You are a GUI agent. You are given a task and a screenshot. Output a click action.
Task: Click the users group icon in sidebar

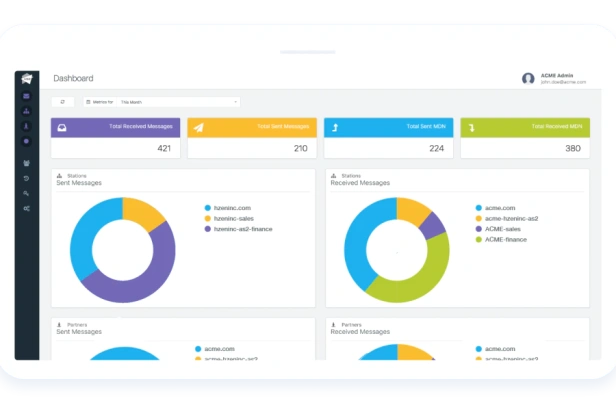[x=26, y=163]
